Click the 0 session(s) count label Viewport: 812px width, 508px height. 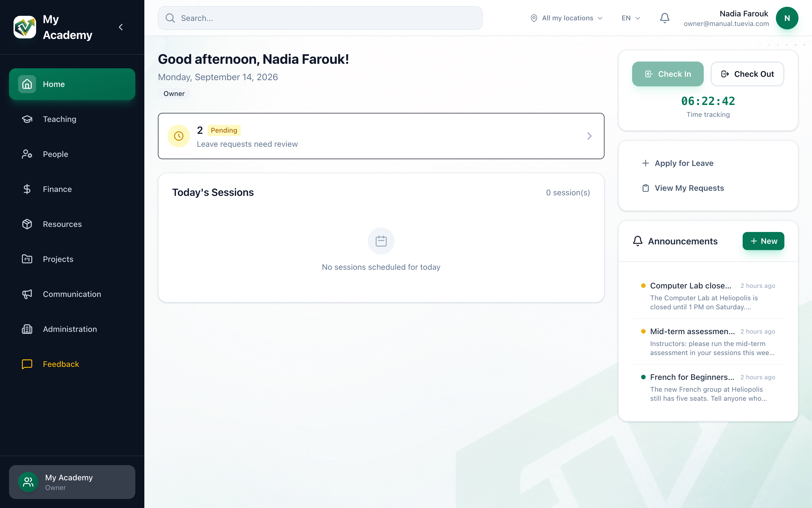click(568, 192)
